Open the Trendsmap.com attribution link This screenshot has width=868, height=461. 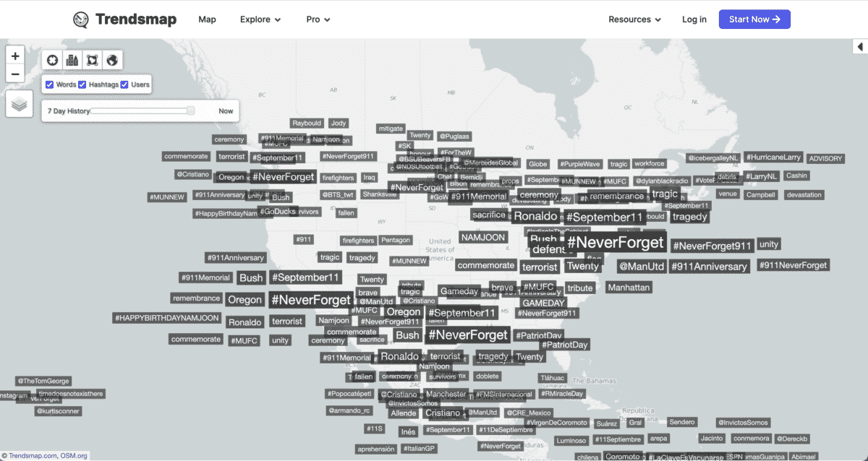[31, 456]
